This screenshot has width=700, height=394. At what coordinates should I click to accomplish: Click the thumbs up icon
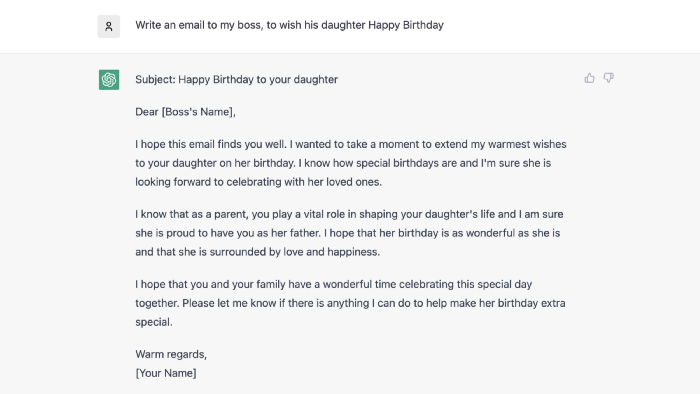[589, 78]
